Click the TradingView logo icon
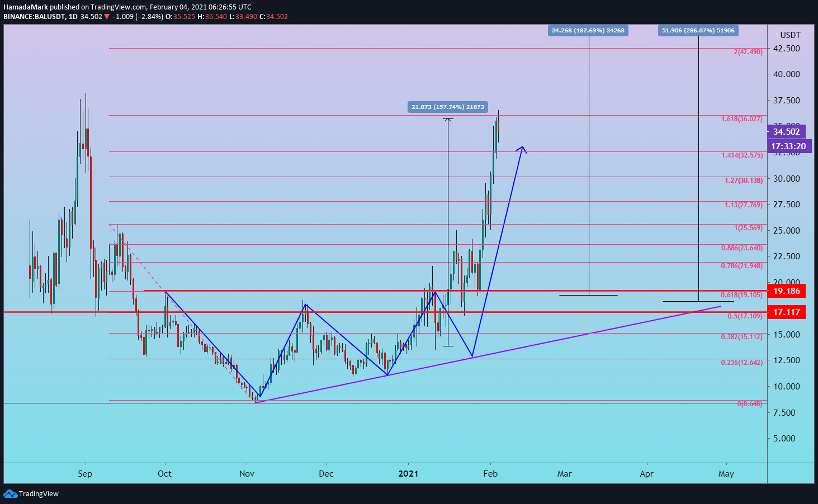Screen dimensions: 818x504 point(10,493)
